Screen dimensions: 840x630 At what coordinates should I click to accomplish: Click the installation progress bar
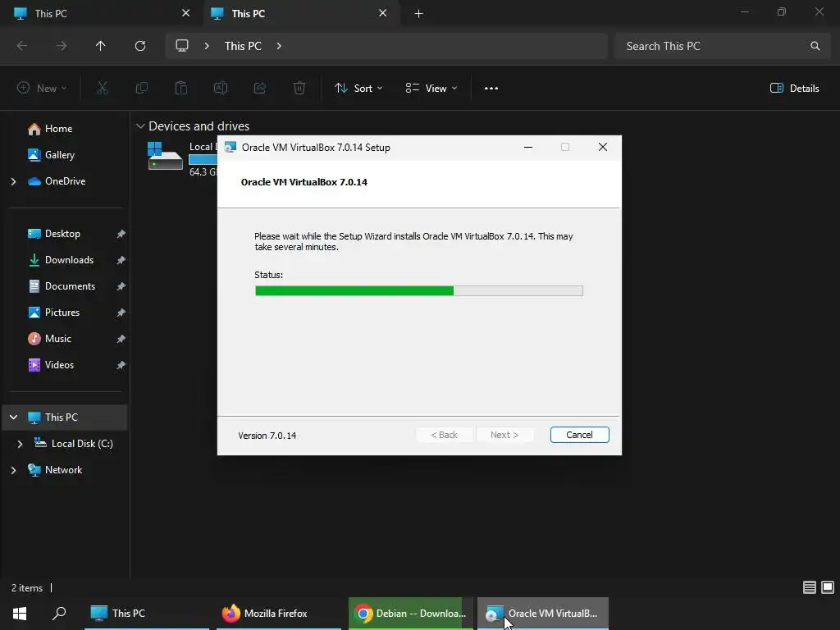click(419, 291)
